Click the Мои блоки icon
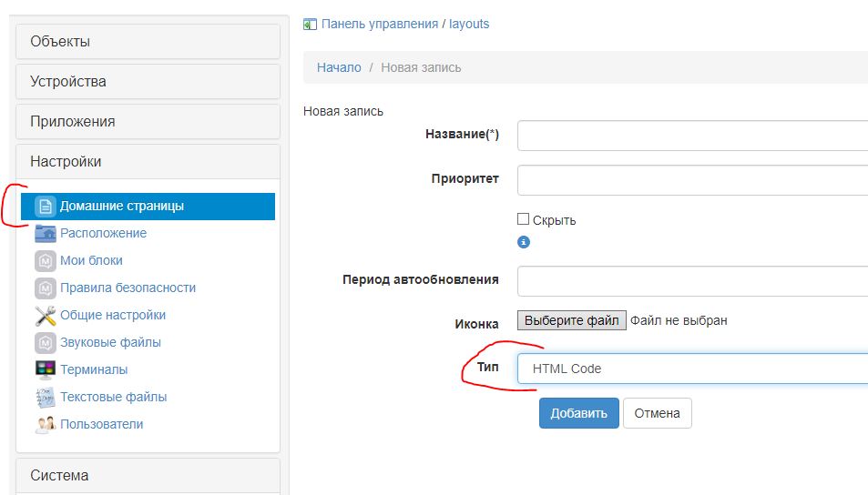The image size is (868, 495). coord(46,260)
